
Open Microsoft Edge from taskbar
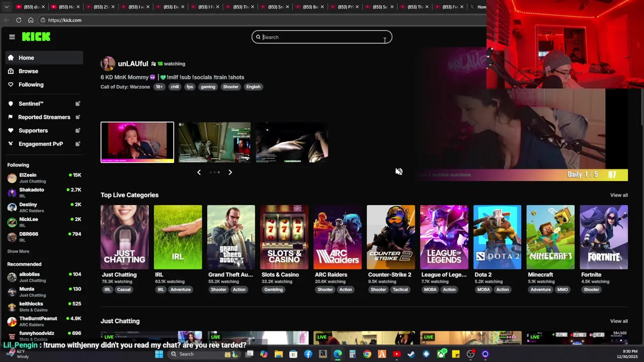338,354
